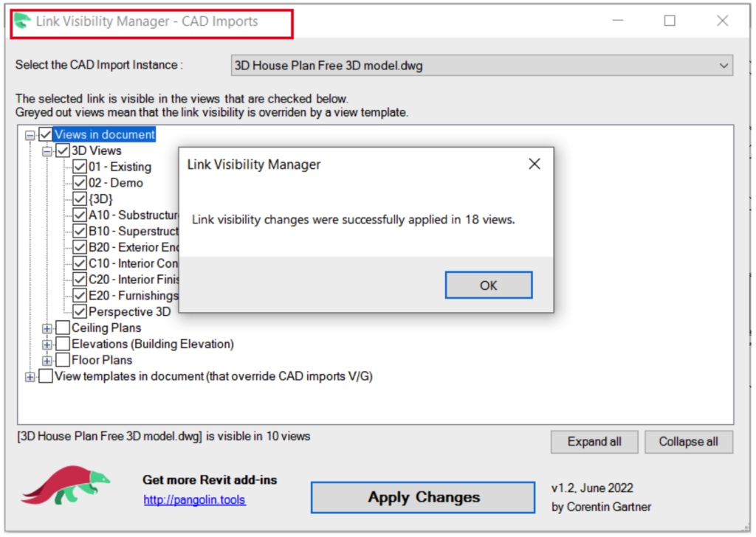Expand the Elevations (Building Elevation) node
Image resolution: width=756 pixels, height=537 pixels.
click(47, 344)
